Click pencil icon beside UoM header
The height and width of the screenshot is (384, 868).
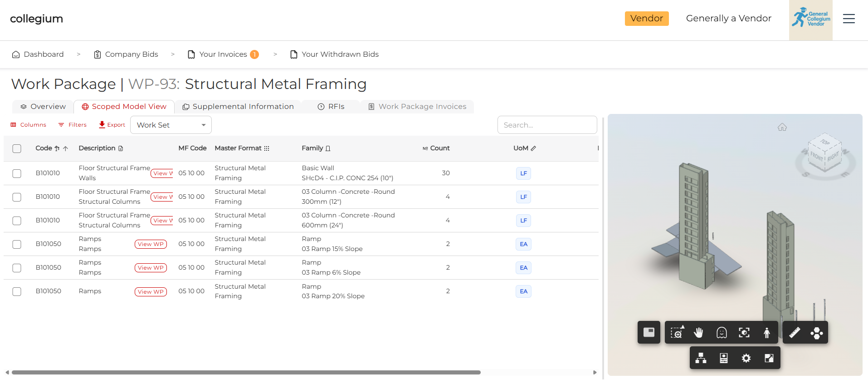[533, 148]
